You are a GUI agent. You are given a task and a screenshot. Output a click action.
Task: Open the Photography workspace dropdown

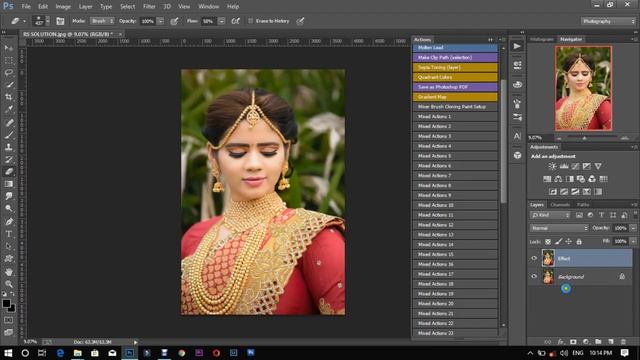(x=608, y=21)
